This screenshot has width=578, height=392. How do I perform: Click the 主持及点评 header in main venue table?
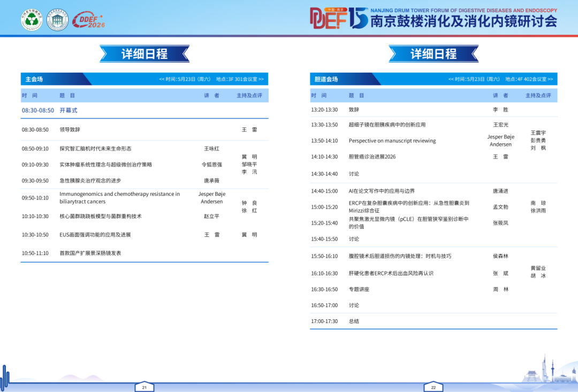tap(249, 95)
